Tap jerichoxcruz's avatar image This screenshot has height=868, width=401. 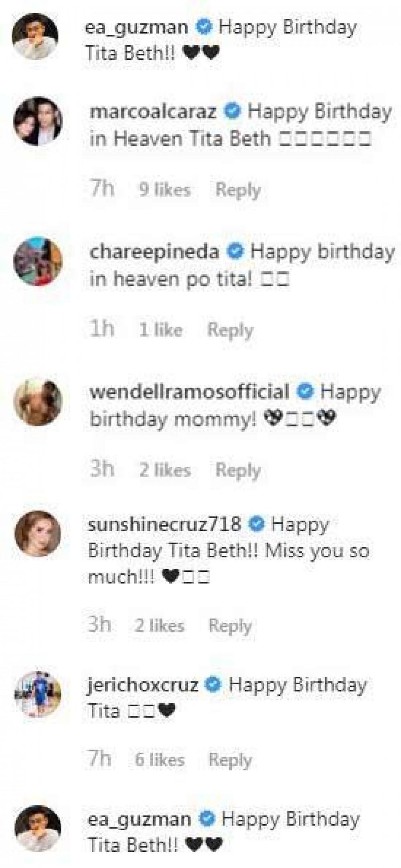38,694
